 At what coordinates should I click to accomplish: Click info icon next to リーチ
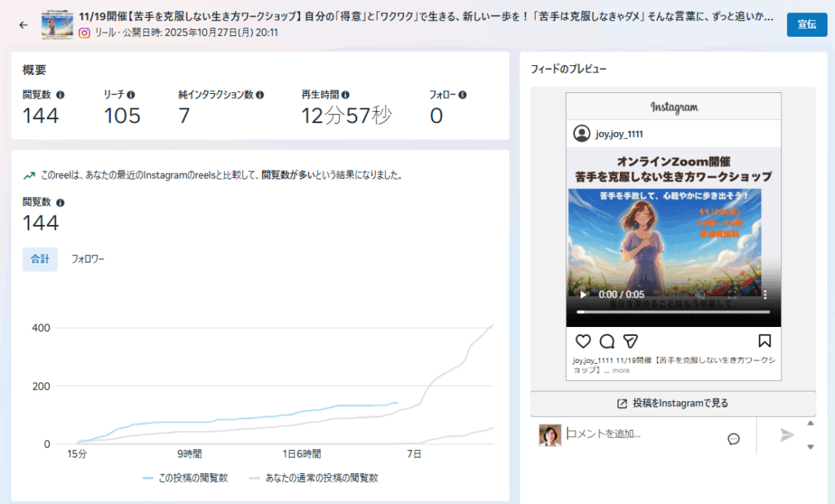[x=131, y=95]
